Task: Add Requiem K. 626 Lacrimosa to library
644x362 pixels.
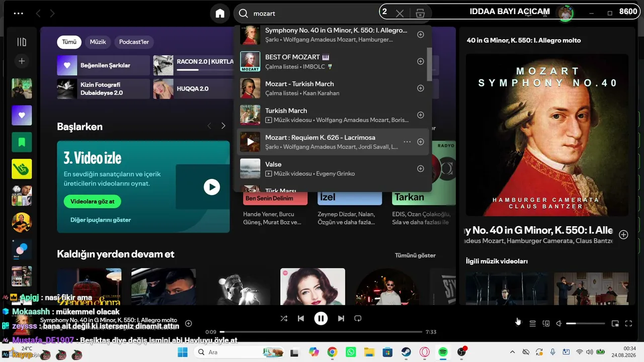Action: tap(421, 142)
